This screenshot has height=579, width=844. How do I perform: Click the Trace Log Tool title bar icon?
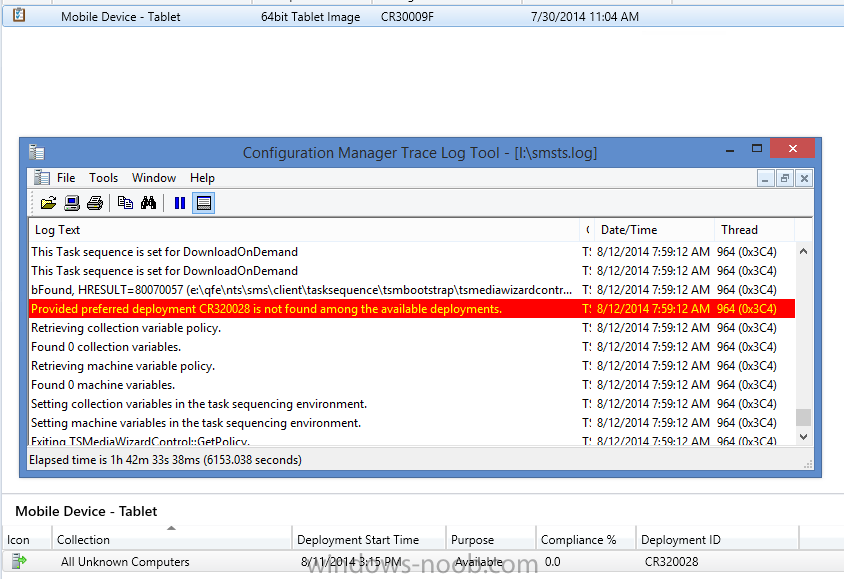coord(37,152)
